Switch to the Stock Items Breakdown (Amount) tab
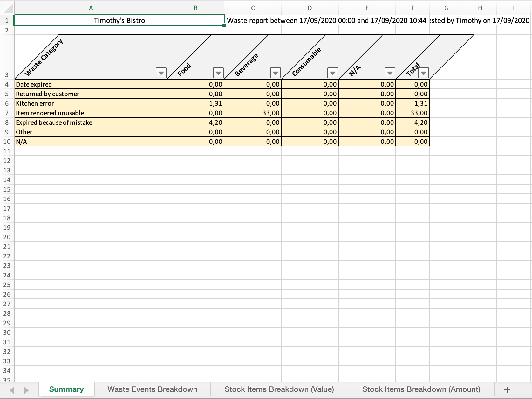532x399 pixels. 421,389
